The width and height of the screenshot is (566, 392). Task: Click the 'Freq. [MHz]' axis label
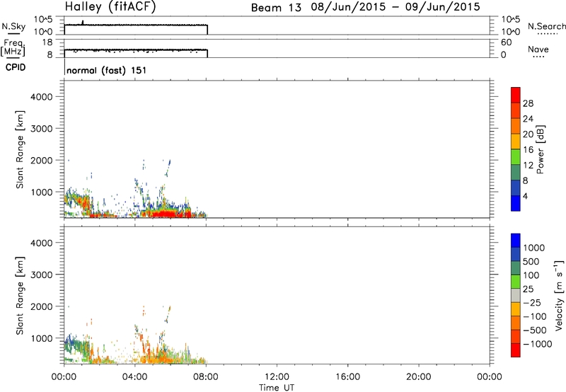pos(13,47)
